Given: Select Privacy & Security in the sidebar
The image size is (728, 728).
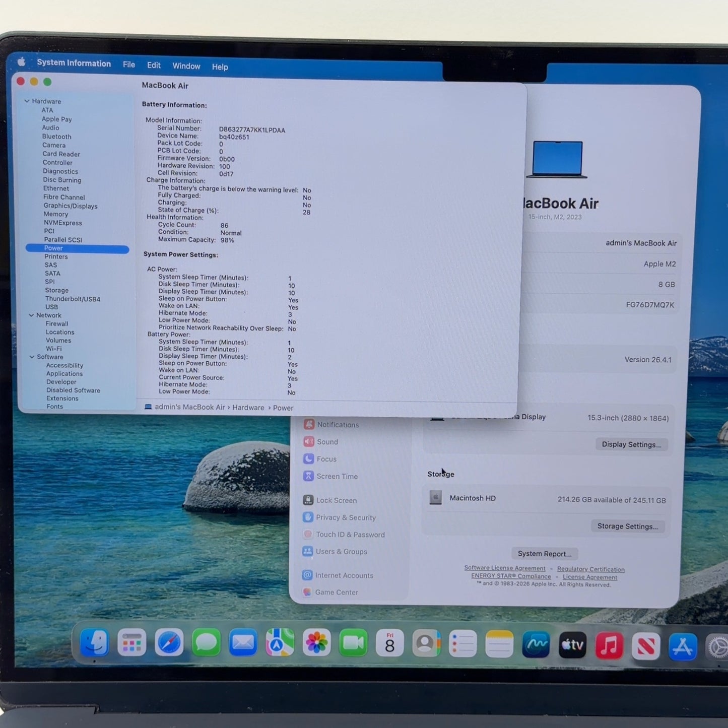Looking at the screenshot, I should click(x=339, y=517).
